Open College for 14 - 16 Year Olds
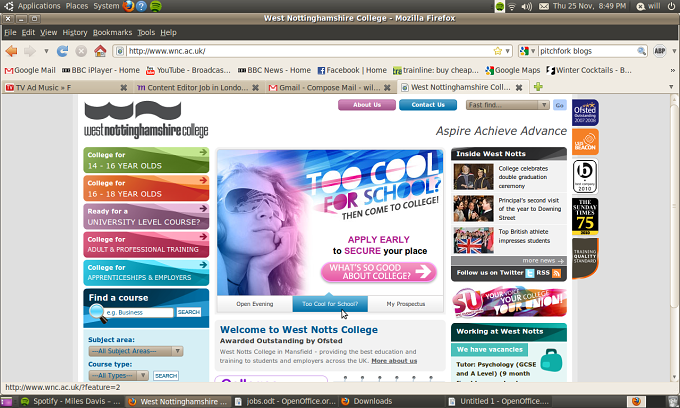The image size is (680, 408). point(146,160)
